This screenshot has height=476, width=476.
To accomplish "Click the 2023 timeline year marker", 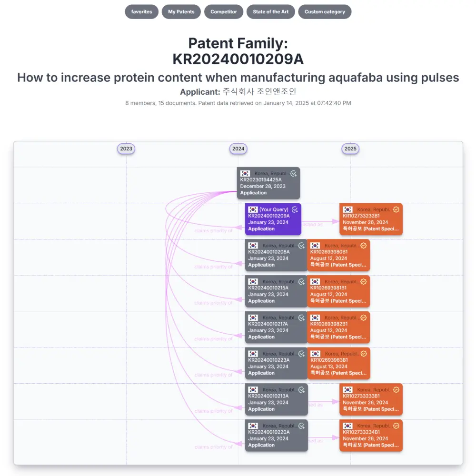I will [x=126, y=149].
